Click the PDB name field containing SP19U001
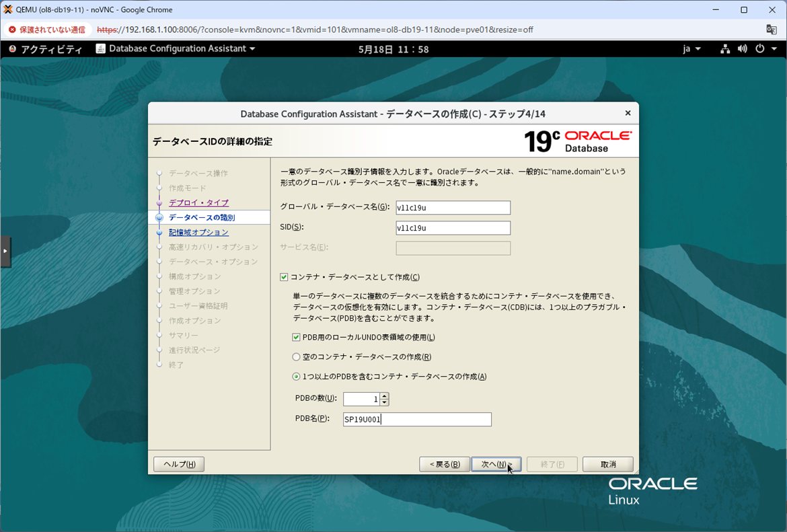Viewport: 787px width, 532px height. coord(417,420)
